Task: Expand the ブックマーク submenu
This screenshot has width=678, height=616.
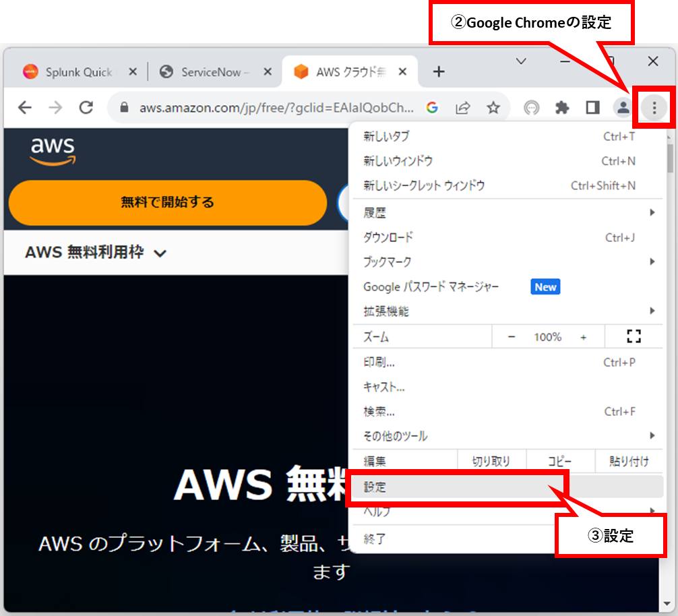Action: 507,261
